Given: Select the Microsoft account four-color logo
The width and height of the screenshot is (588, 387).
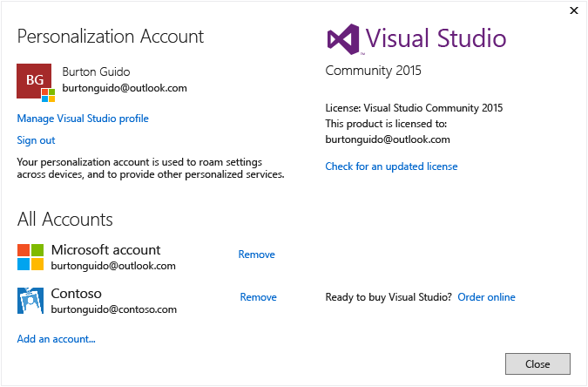Looking at the screenshot, I should 30,257.
